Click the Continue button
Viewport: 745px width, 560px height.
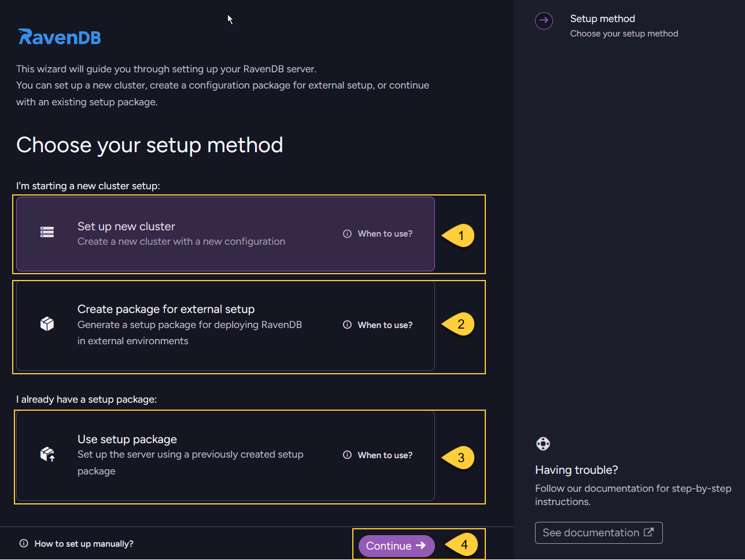396,546
